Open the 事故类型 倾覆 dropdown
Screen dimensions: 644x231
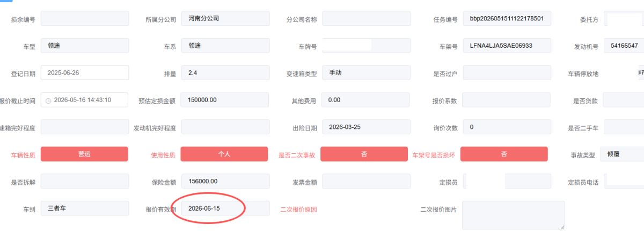623,154
